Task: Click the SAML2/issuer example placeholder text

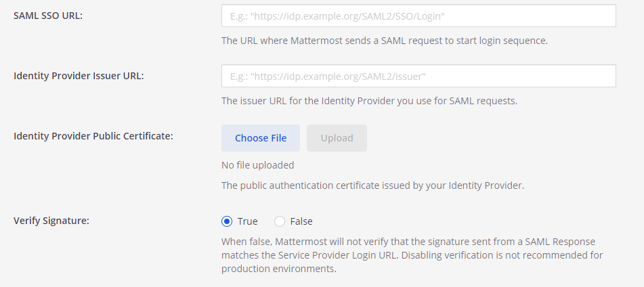Action: tap(324, 76)
